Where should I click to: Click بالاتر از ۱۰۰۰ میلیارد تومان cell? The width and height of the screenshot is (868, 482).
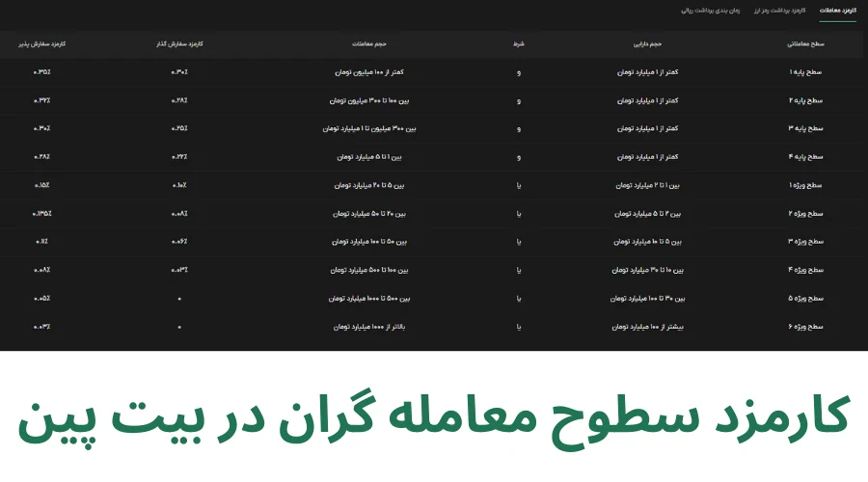click(x=368, y=327)
